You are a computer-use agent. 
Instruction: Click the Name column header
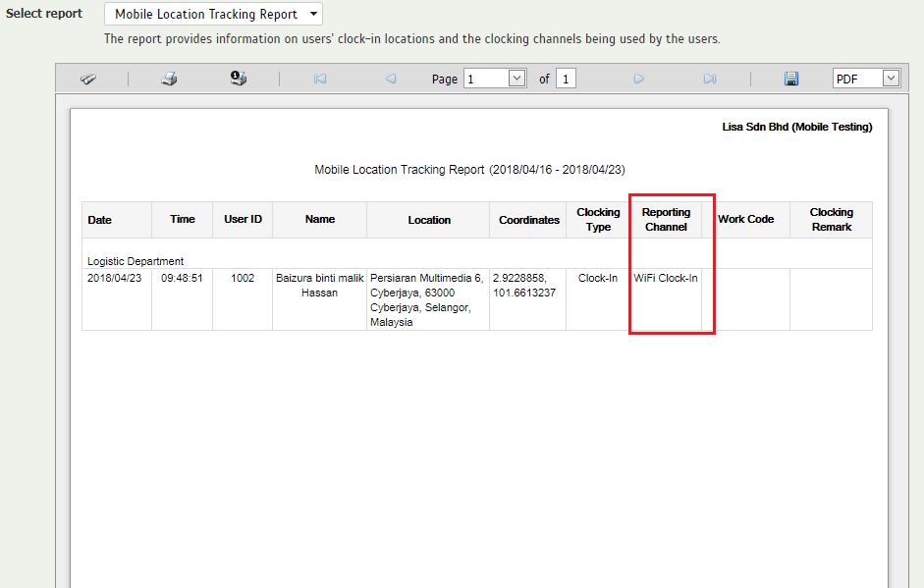[320, 219]
